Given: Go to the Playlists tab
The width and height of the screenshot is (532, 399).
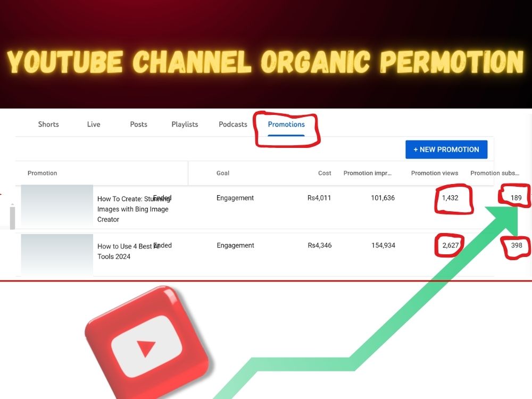Looking at the screenshot, I should tap(185, 124).
